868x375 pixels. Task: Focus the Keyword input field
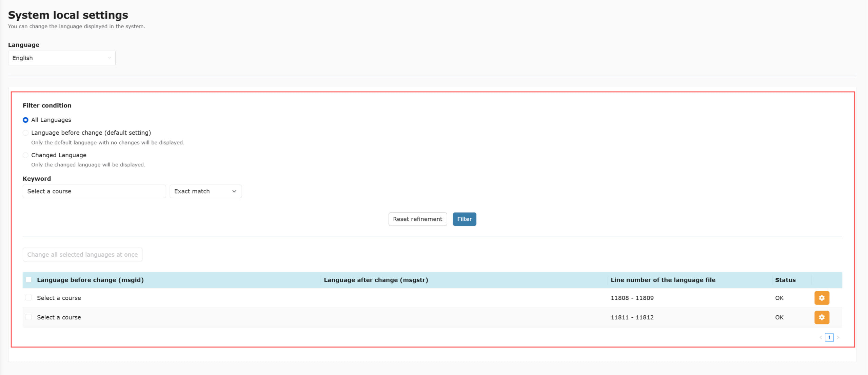[94, 191]
